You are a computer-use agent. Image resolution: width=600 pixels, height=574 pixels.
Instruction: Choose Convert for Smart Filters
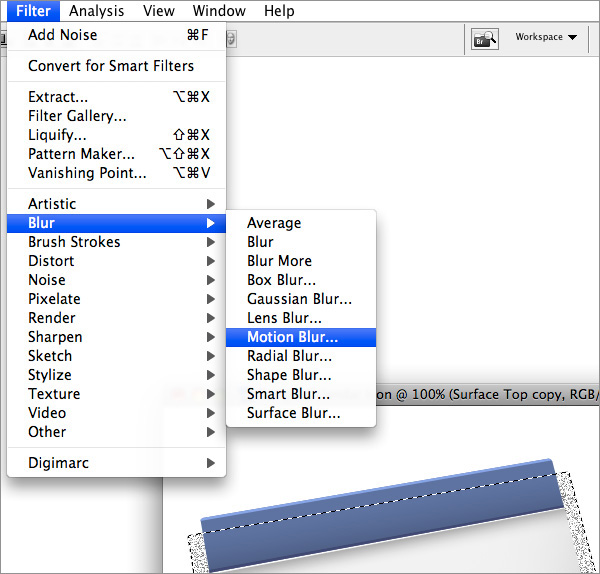click(x=116, y=66)
